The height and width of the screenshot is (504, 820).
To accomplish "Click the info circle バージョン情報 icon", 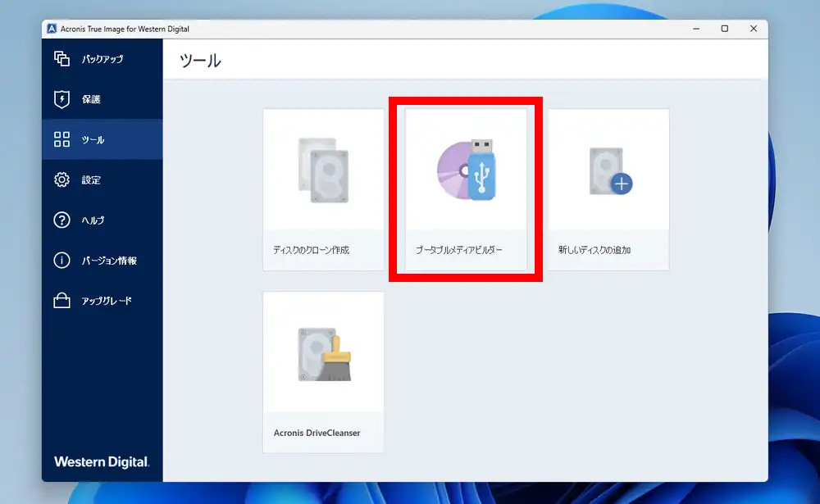I will 61,261.
